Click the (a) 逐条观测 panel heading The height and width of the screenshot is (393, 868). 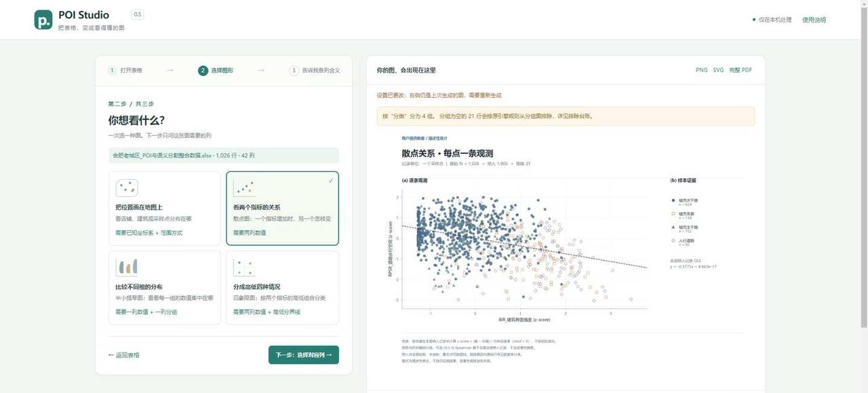click(x=414, y=181)
